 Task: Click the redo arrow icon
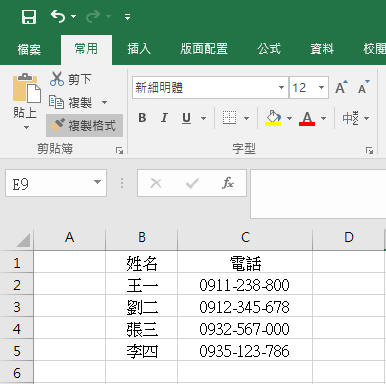pos(93,16)
